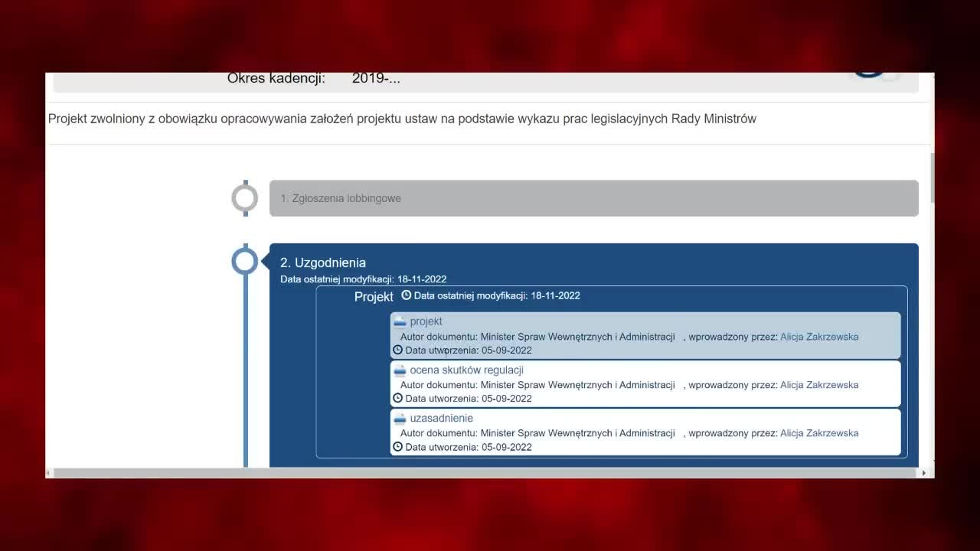Click the document icon beside ocena skutków regulacji
Image resolution: width=980 pixels, height=551 pixels.
click(400, 370)
